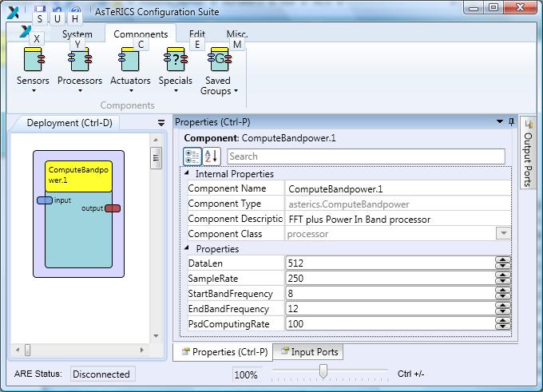Click the blue input port
This screenshot has width=543, height=392.
pyautogui.click(x=45, y=200)
